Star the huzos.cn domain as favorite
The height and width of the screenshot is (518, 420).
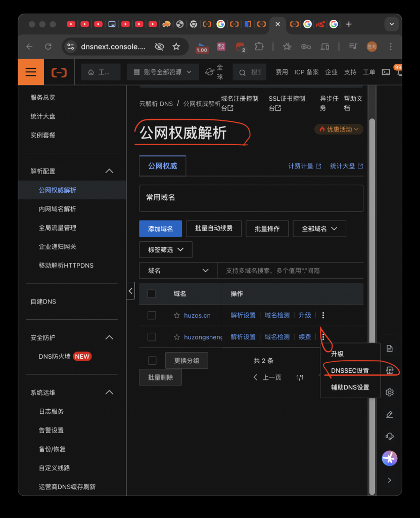pos(177,315)
